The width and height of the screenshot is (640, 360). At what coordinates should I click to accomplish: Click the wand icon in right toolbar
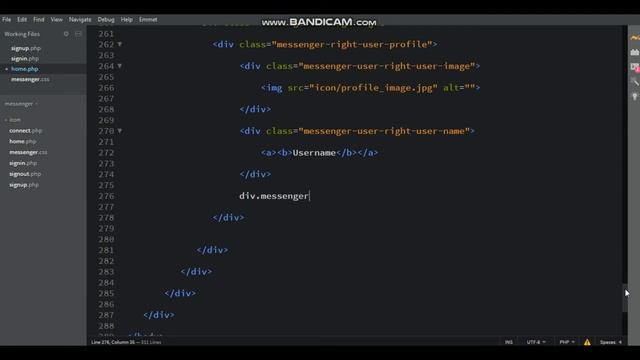pyautogui.click(x=635, y=82)
